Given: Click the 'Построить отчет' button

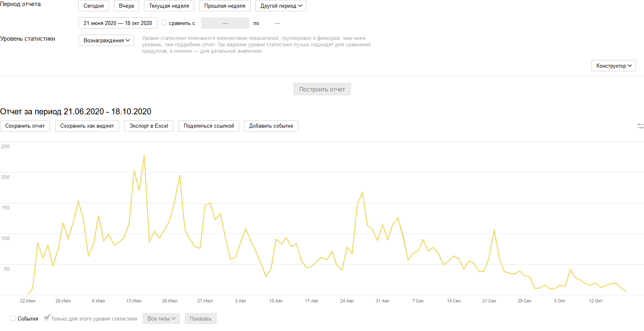Looking at the screenshot, I should tap(322, 89).
